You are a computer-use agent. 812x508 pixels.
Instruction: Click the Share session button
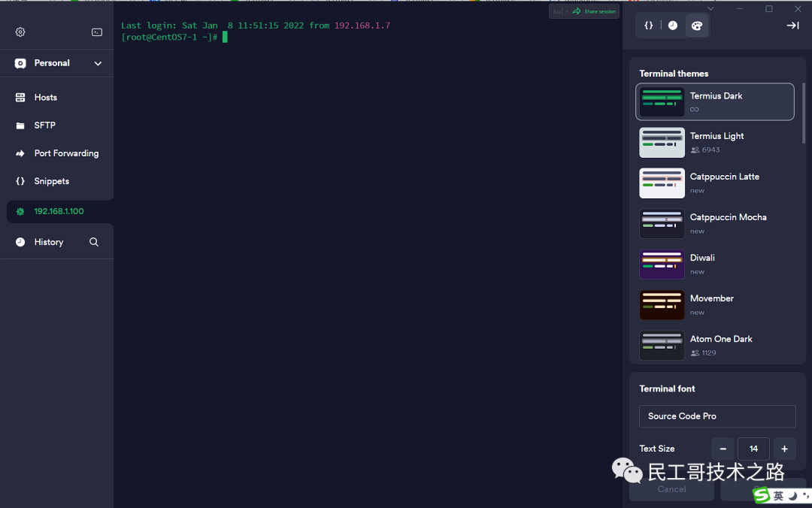pos(594,12)
